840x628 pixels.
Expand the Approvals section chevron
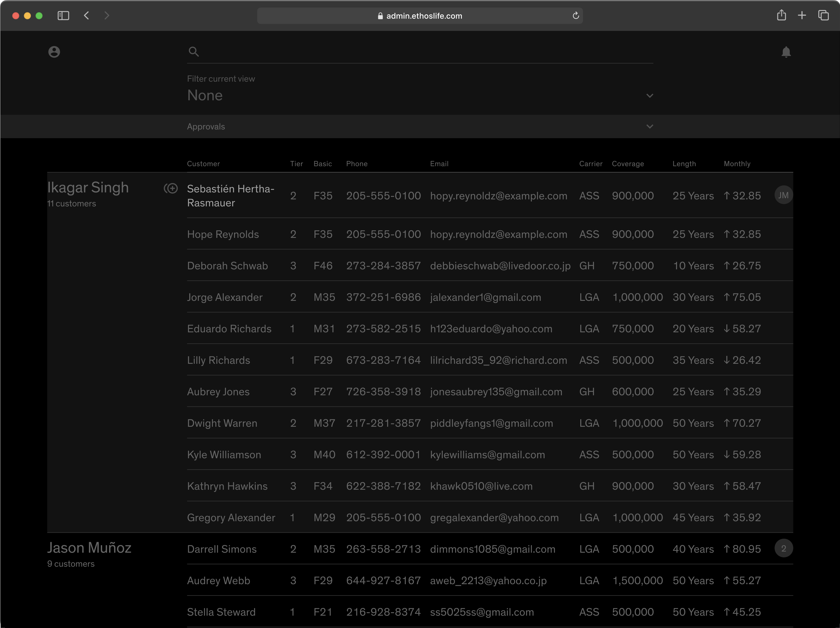tap(649, 127)
